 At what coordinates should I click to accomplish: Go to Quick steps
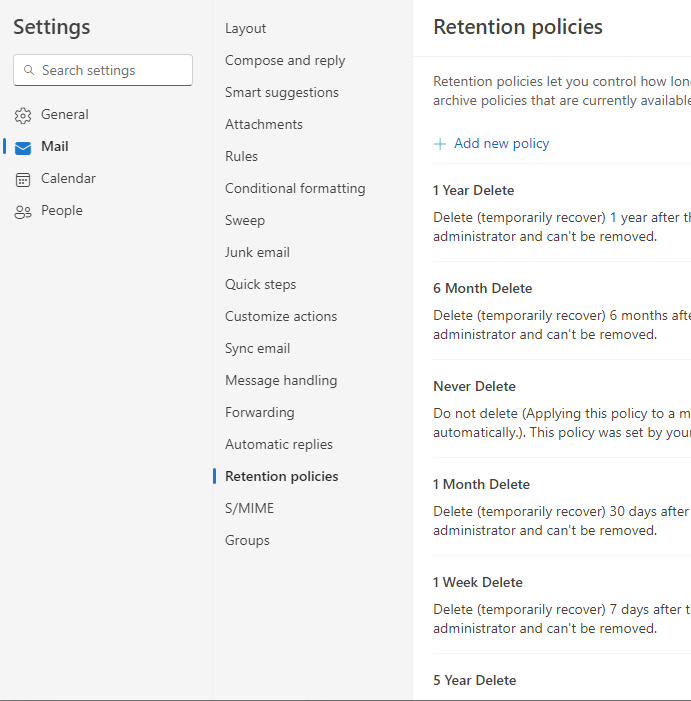pos(261,285)
